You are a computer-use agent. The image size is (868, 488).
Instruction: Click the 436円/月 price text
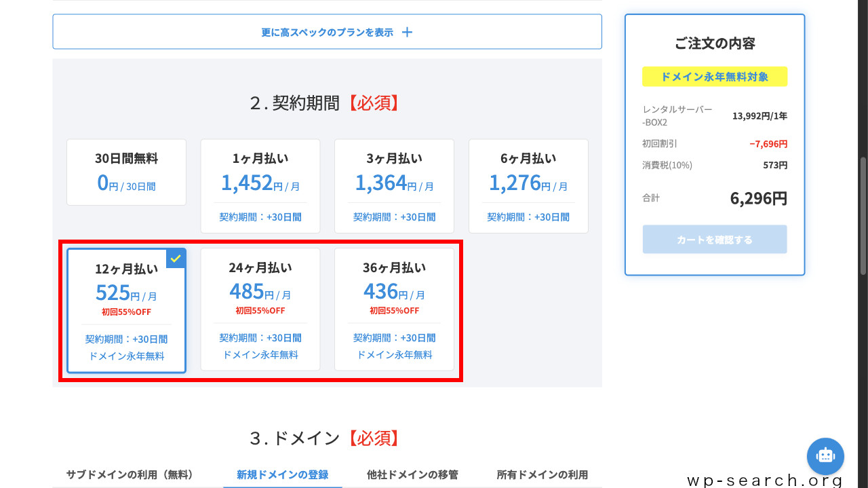point(394,292)
